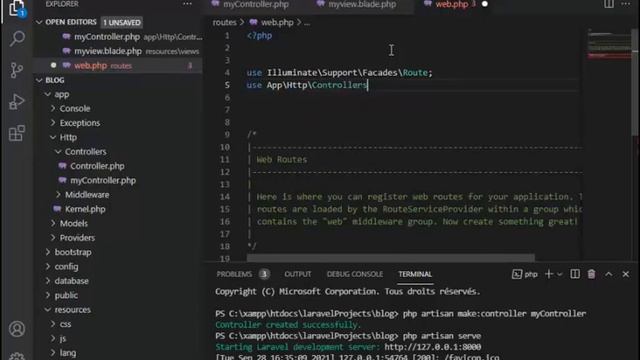Add a new terminal with plus icon
The image size is (640, 360).
pyautogui.click(x=549, y=274)
